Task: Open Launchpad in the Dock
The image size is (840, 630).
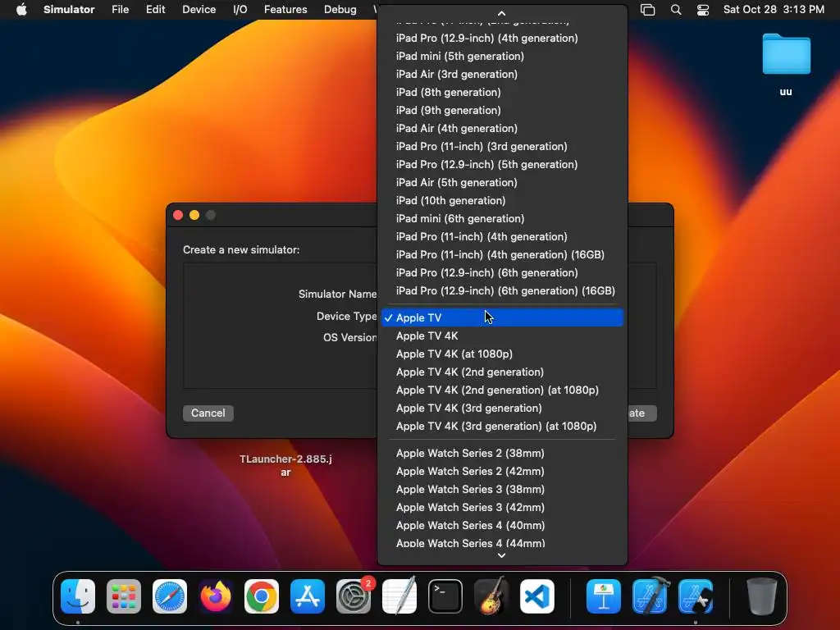Action: coord(124,596)
